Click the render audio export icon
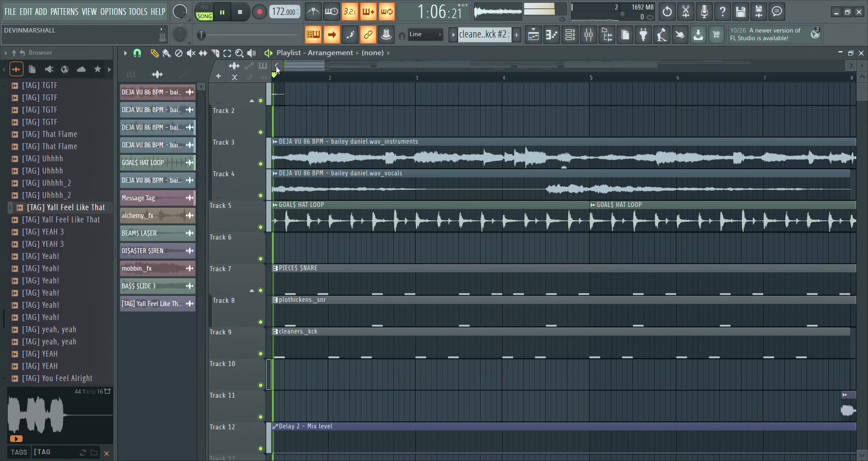The width and height of the screenshot is (868, 461). coord(759,12)
